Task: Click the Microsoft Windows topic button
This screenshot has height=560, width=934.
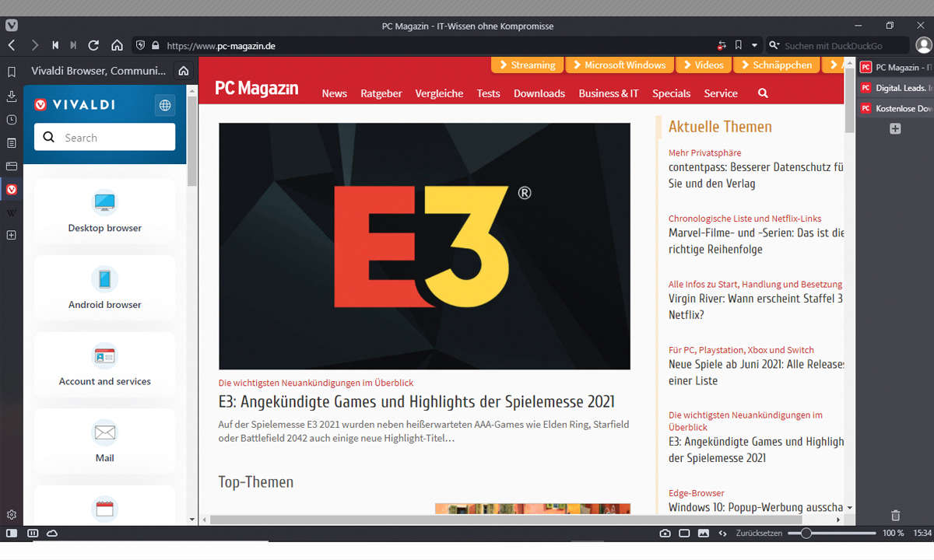Action: pyautogui.click(x=620, y=65)
